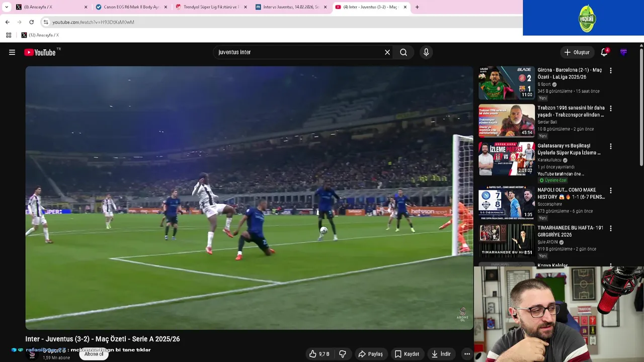The height and width of the screenshot is (362, 644).
Task: Close the Trendyol Süper Lig tab
Action: pos(246,7)
